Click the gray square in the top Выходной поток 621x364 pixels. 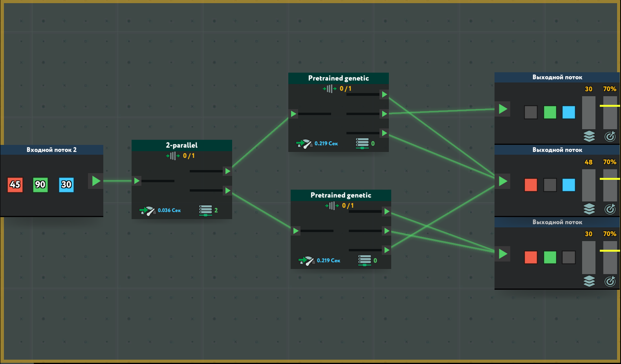pyautogui.click(x=531, y=112)
